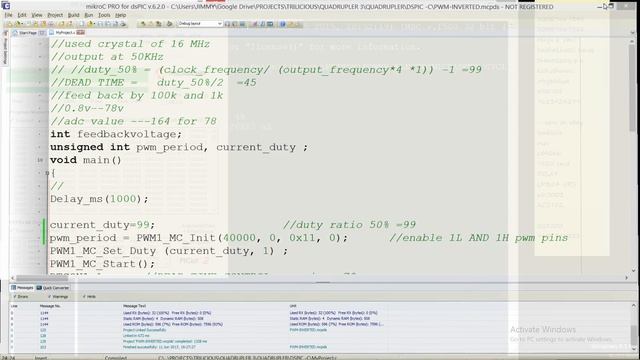Screen dimensions: 640x360
Task: Close the MyProject.c tab with its red button
Action: click(x=81, y=33)
